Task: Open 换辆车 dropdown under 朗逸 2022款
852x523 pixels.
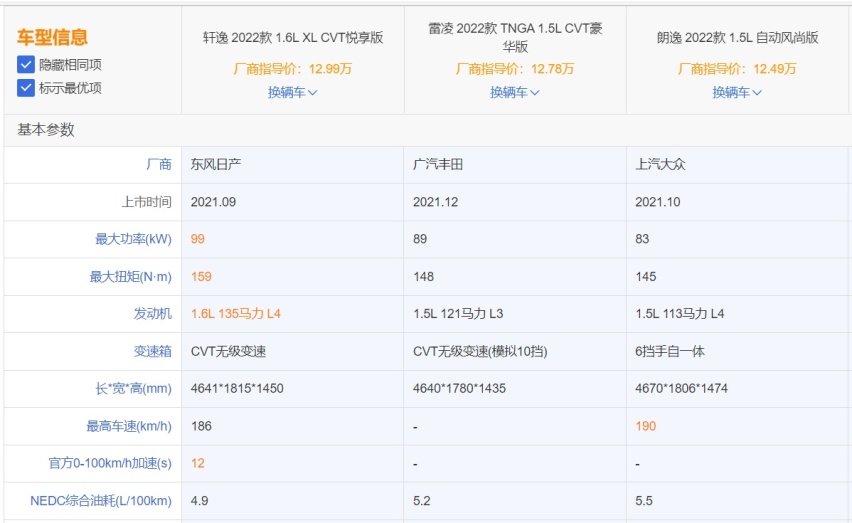Action: click(737, 92)
